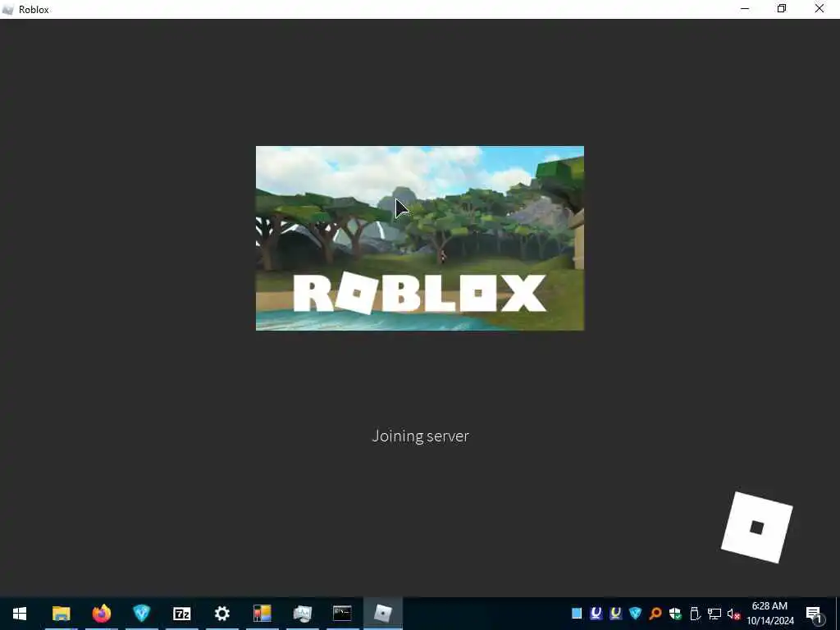This screenshot has height=630, width=840.
Task: Restore down the Roblox window
Action: [782, 9]
